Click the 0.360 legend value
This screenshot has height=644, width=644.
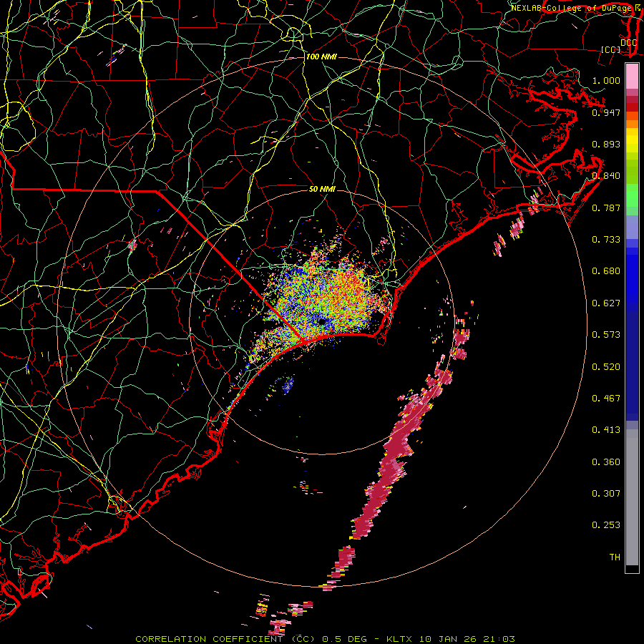click(606, 462)
